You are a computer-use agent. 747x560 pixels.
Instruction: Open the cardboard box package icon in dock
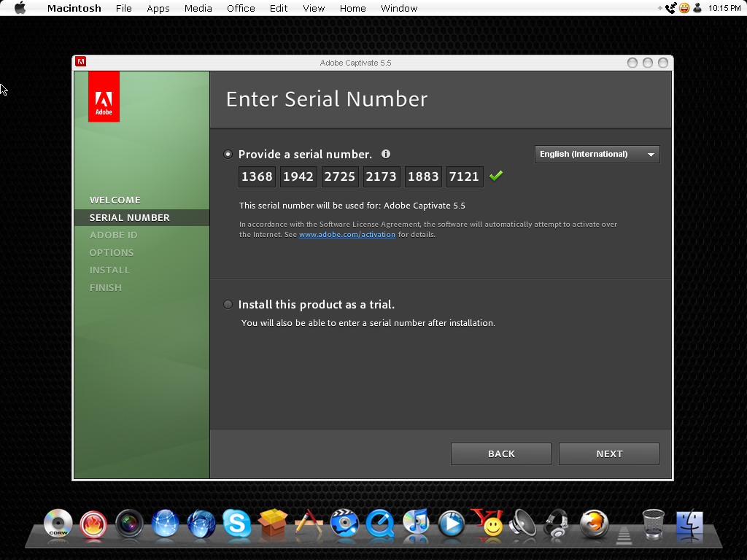[273, 524]
